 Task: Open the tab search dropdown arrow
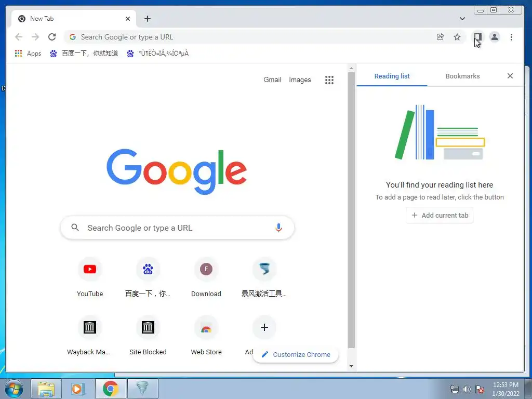tap(462, 19)
